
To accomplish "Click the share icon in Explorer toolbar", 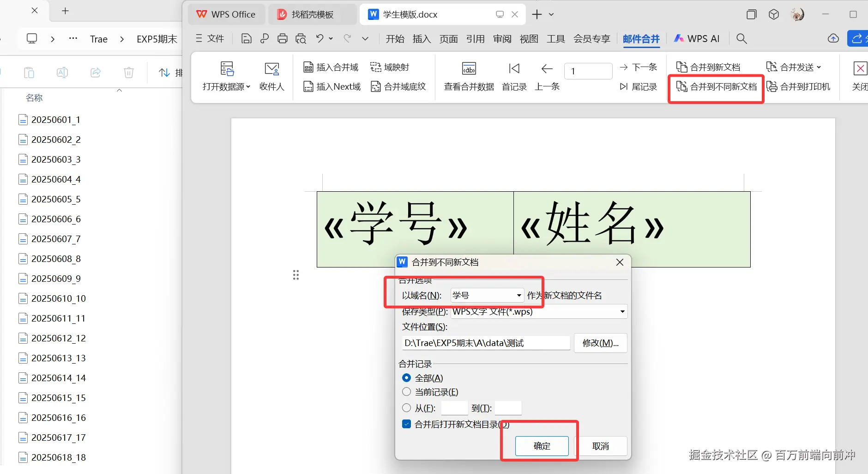I will point(96,73).
